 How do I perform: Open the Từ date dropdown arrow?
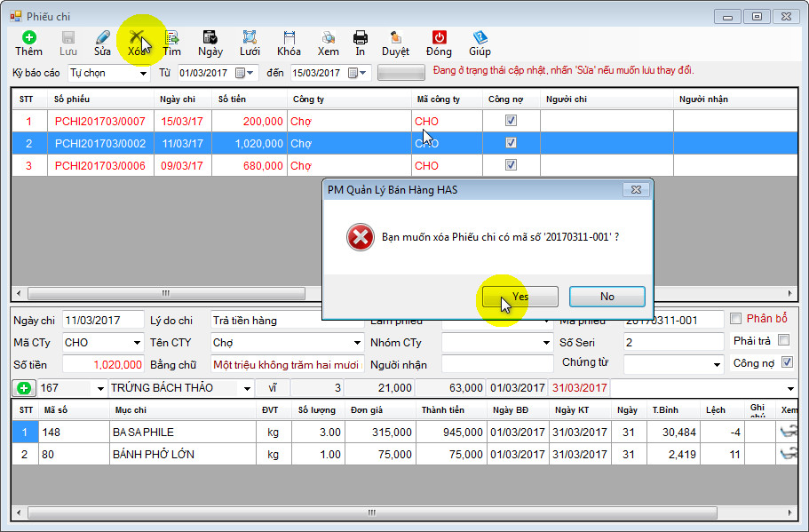coord(250,73)
